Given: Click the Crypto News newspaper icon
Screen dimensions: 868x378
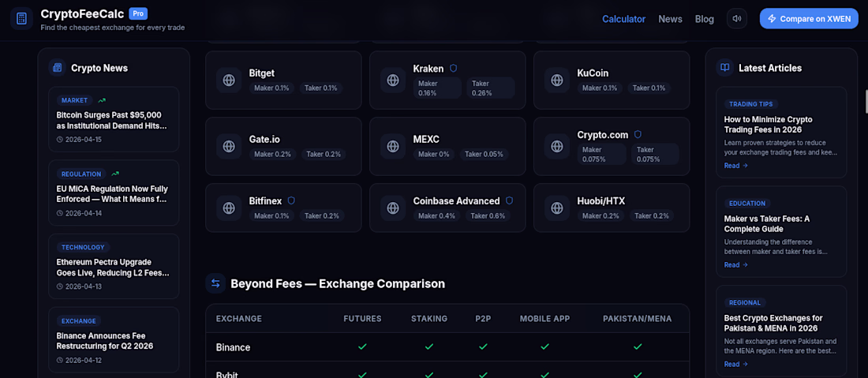Looking at the screenshot, I should click(x=58, y=68).
